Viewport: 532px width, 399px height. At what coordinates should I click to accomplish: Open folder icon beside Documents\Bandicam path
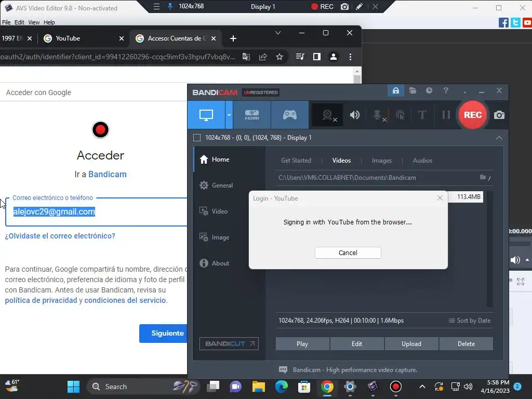[483, 177]
